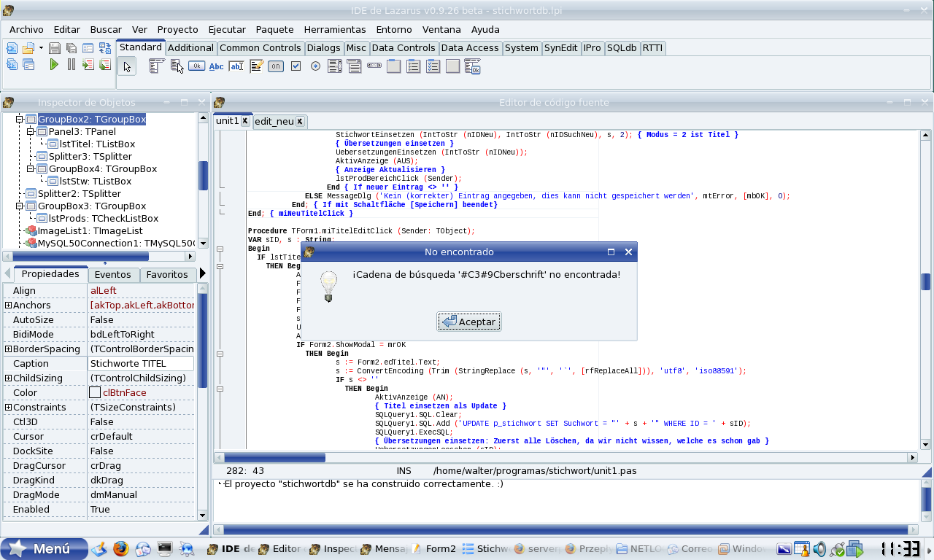The width and height of the screenshot is (934, 560).
Task: Click the Pause execution toolbar icon
Action: [x=71, y=64]
